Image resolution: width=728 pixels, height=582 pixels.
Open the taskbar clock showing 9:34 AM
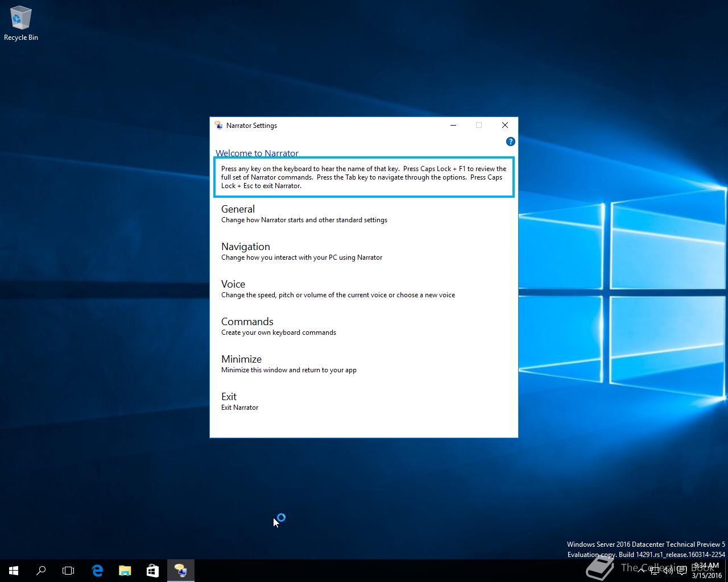706,571
